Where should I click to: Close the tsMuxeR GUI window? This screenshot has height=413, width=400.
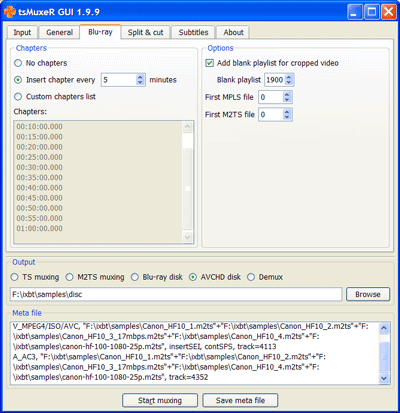pyautogui.click(x=389, y=12)
